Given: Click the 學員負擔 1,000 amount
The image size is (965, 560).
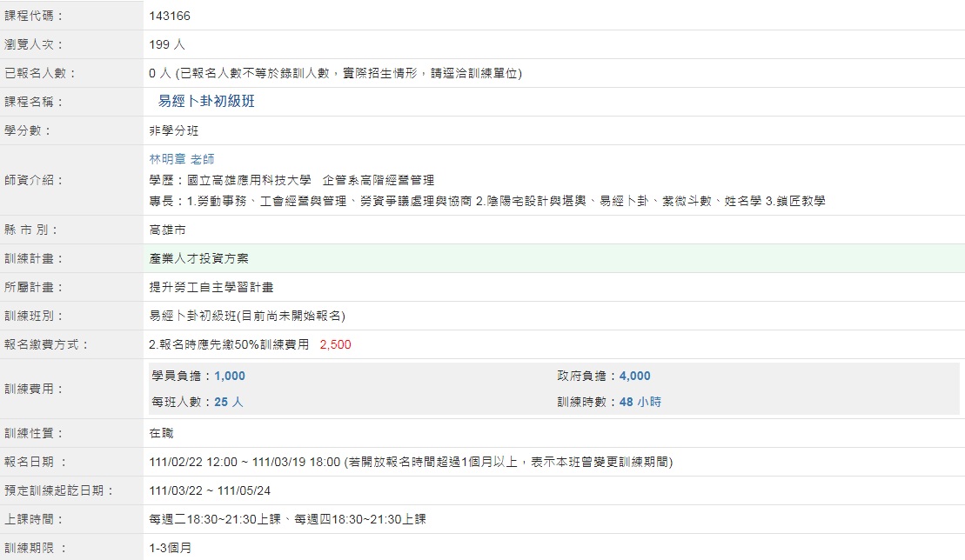Looking at the screenshot, I should (230, 376).
